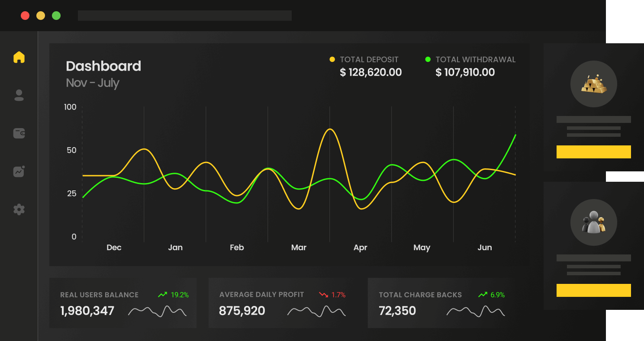Click the sparkline beside 875,920
This screenshot has width=644, height=341.
click(317, 311)
